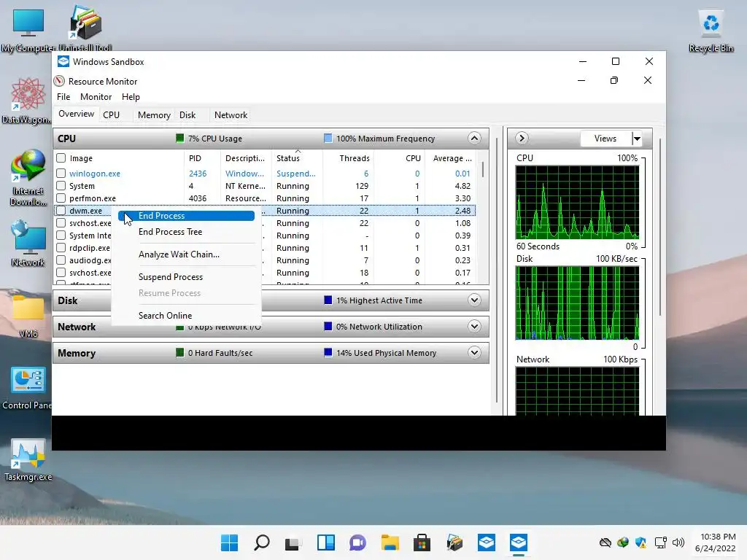Click the Windows Start button
Image resolution: width=747 pixels, height=560 pixels.
[x=229, y=542]
